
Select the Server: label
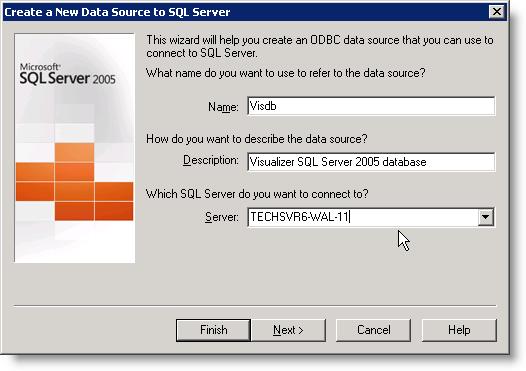coord(222,217)
